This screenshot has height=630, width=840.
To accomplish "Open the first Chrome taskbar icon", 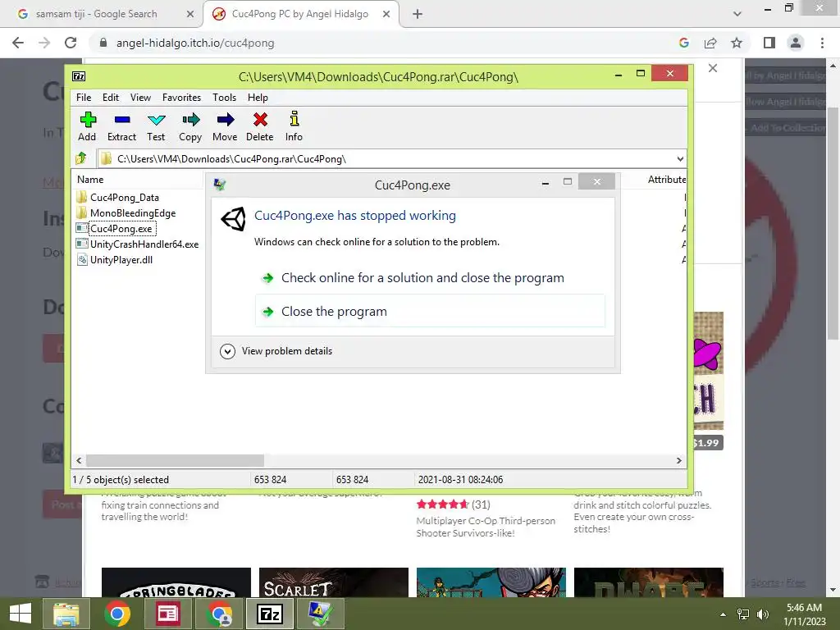I will [x=117, y=614].
